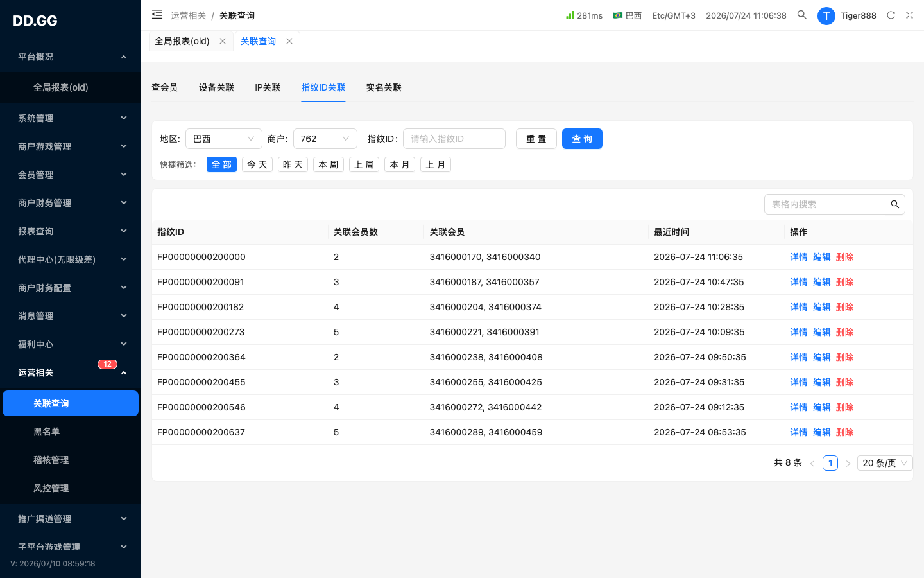This screenshot has width=924, height=578.
Task: Switch to the 设备关联 tab
Action: point(216,87)
